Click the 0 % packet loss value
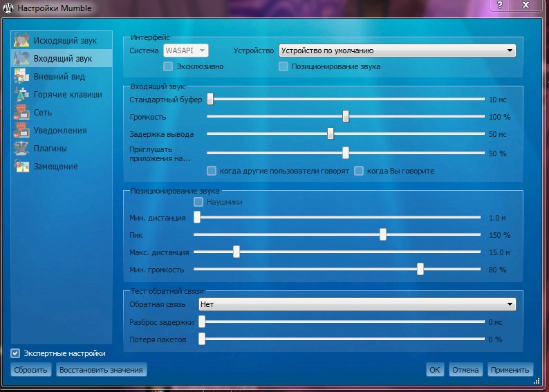Image resolution: width=549 pixels, height=392 pixels. pos(496,339)
